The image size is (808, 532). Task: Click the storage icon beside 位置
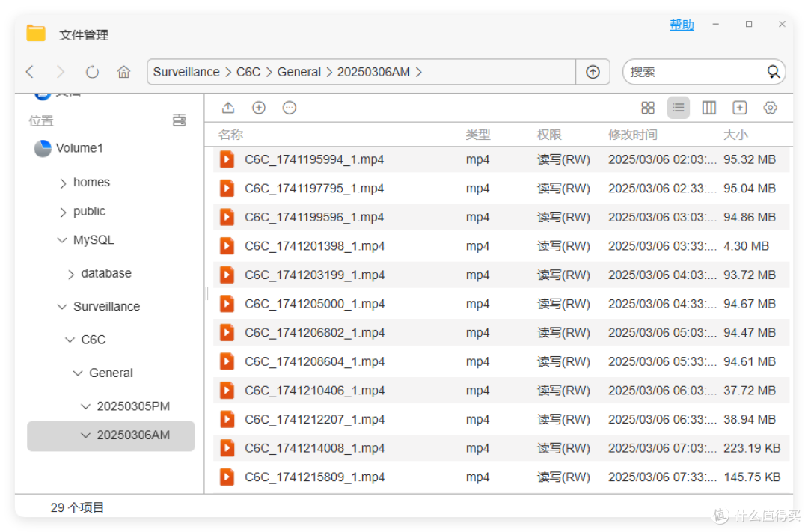tap(180, 120)
